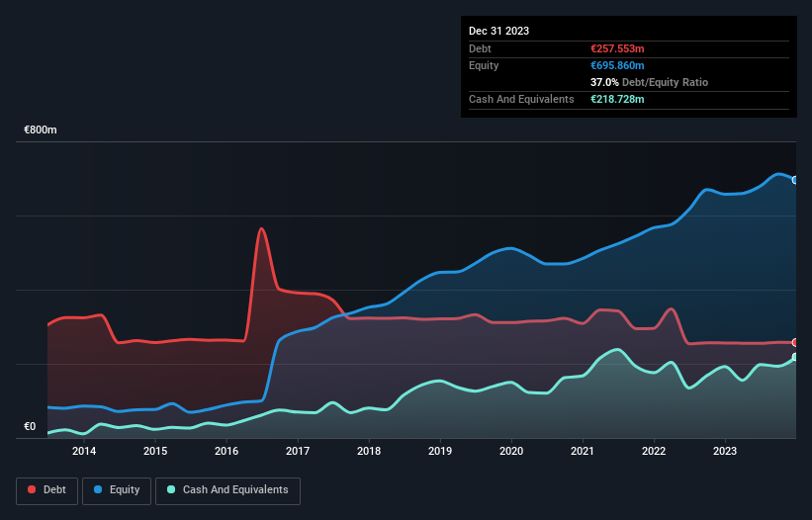
Task: Click the €218.728m cash value
Action: click(x=617, y=99)
